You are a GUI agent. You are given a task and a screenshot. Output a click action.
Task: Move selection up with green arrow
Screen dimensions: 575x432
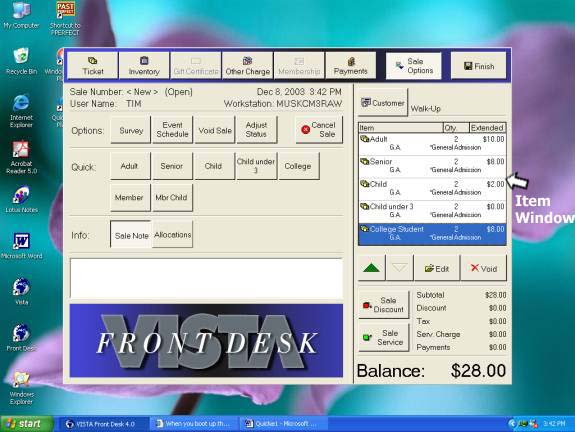[x=371, y=268]
